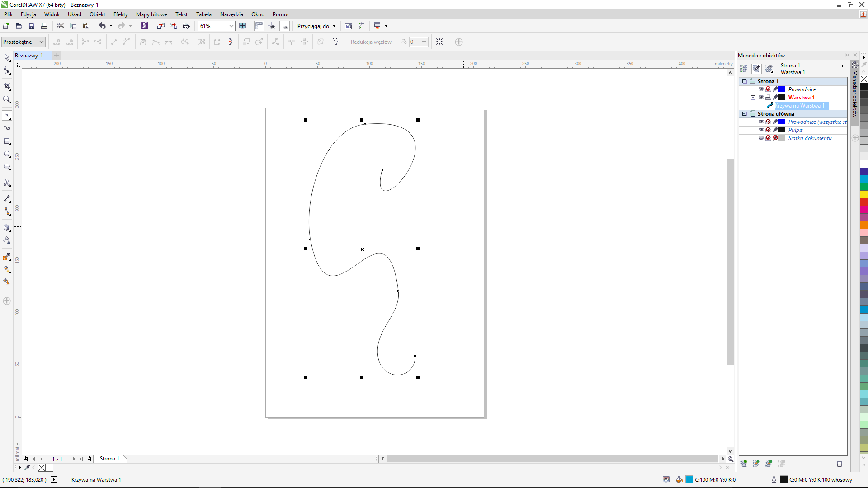Toggle visibility eye of Siatka dokumentu layer
Screen dimensions: 868x488
pos(761,138)
